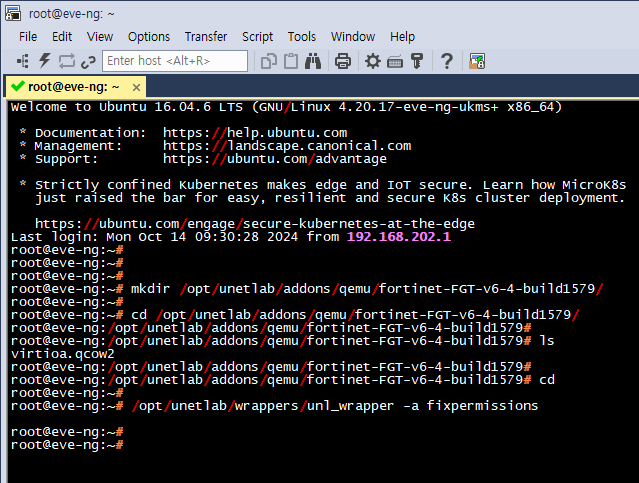Click the 'ls' command text
This screenshot has height=483, width=639.
coord(546,341)
